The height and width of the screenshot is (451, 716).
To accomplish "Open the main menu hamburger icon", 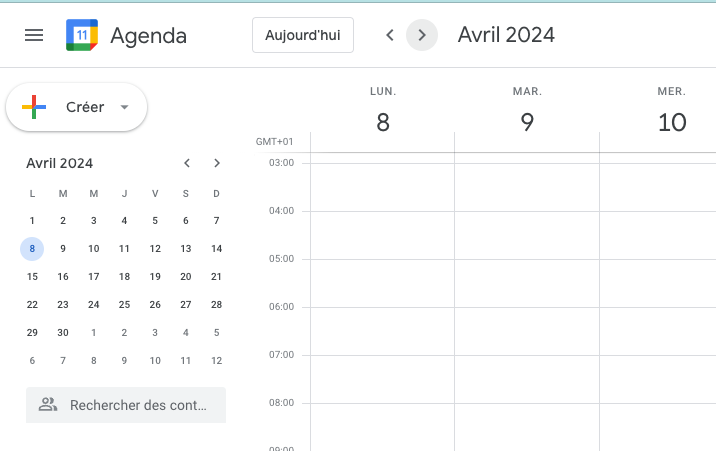I will (x=34, y=35).
